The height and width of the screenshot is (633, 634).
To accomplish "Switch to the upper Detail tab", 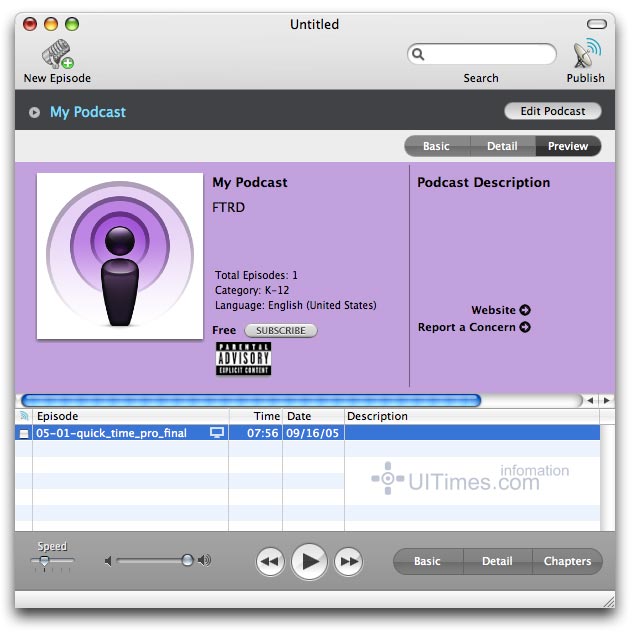I will pyautogui.click(x=502, y=146).
